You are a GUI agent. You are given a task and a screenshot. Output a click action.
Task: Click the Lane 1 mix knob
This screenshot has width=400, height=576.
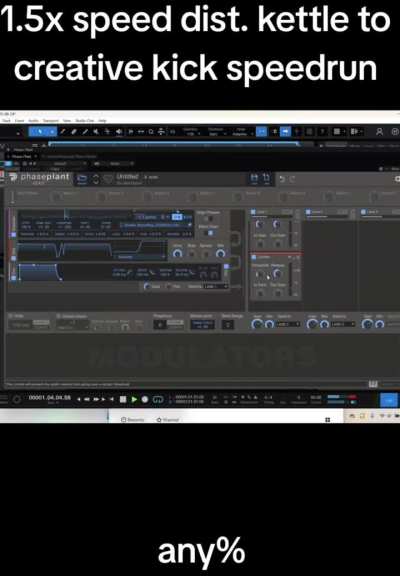(270, 324)
